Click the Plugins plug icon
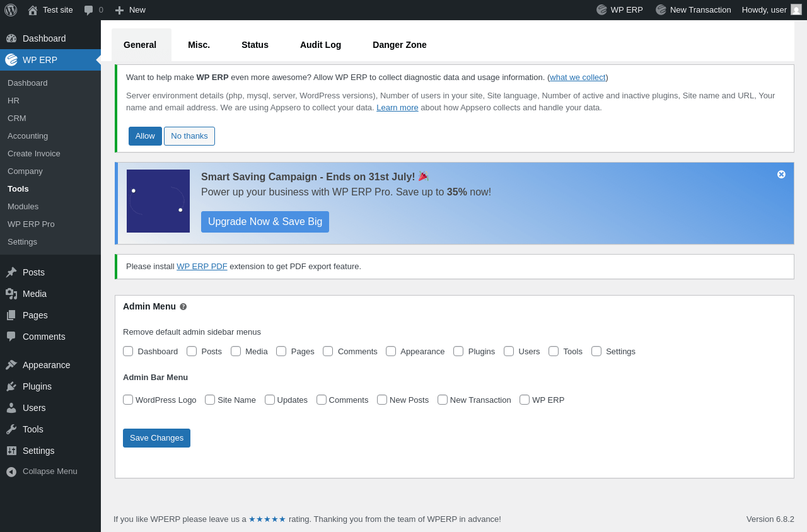Image resolution: width=807 pixels, height=532 pixels. pos(11,386)
